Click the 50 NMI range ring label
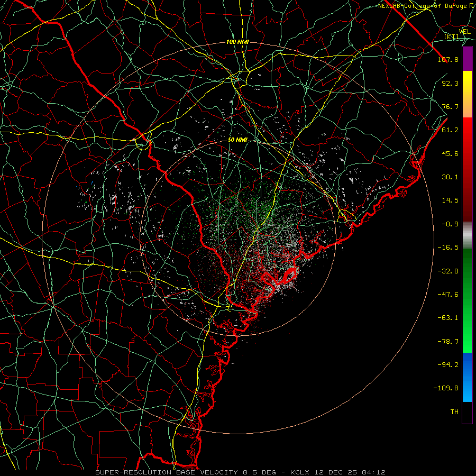Image resolution: width=476 pixels, height=476 pixels. 237,140
